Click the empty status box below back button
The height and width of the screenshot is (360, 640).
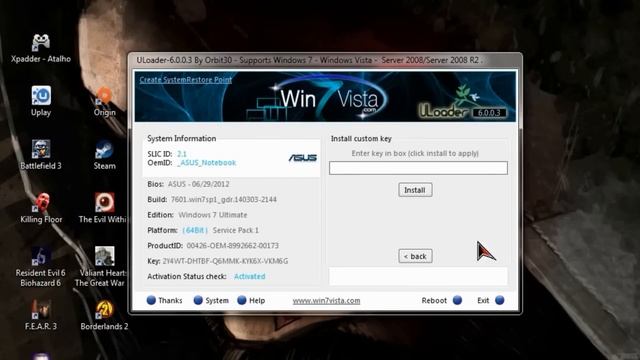click(418, 276)
